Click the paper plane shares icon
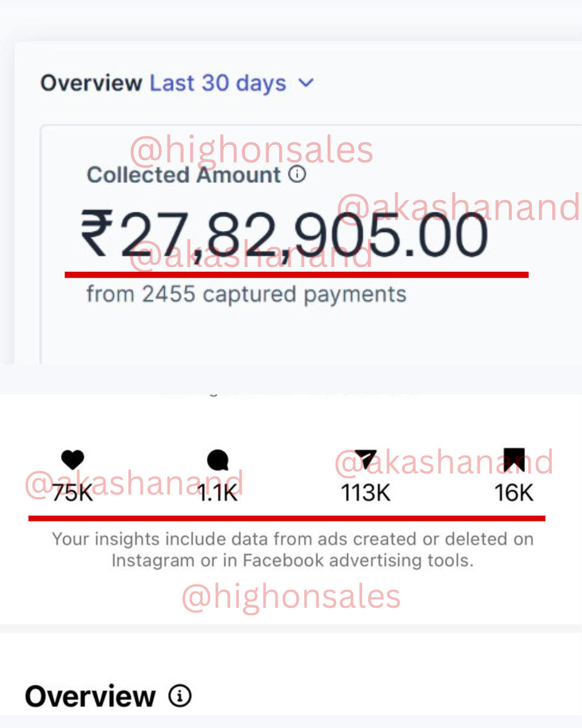The height and width of the screenshot is (728, 582). click(x=366, y=459)
